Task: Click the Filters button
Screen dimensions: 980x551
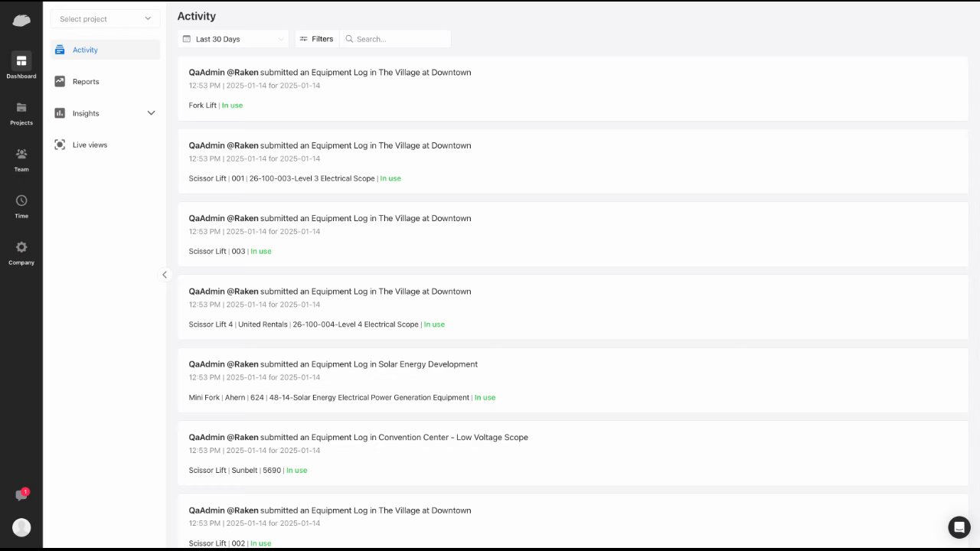Action: [316, 39]
